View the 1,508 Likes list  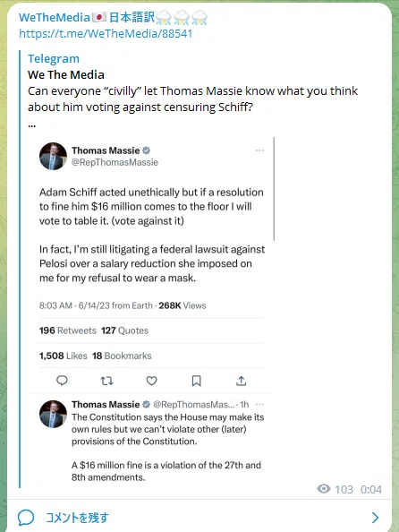(63, 356)
